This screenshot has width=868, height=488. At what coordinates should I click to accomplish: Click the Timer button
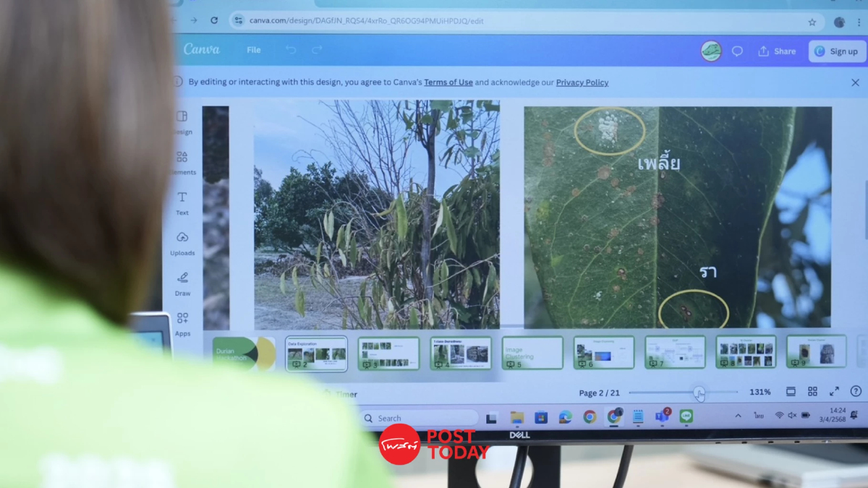coord(341,395)
